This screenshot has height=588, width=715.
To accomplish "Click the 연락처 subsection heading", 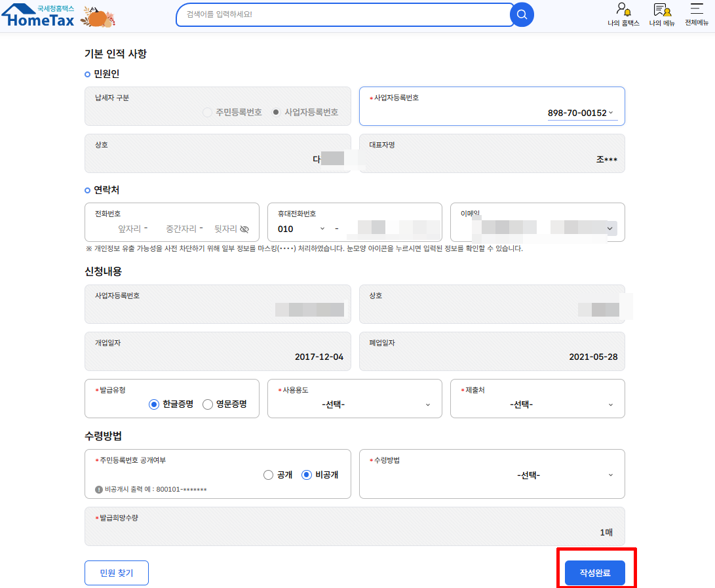I will pyautogui.click(x=107, y=189).
